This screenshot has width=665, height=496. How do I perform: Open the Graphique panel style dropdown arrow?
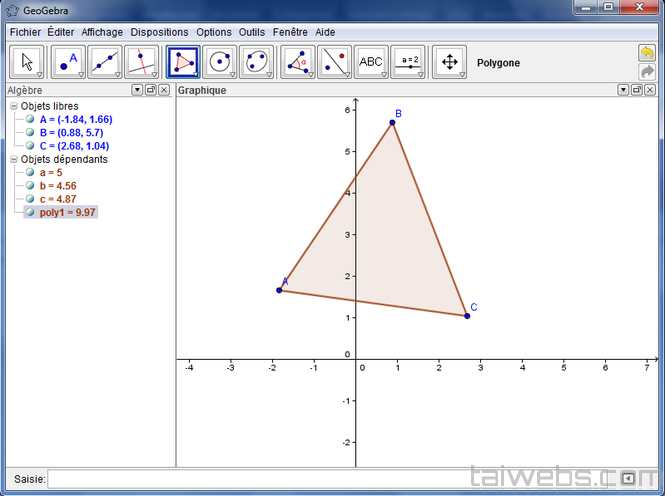pyautogui.click(x=623, y=90)
